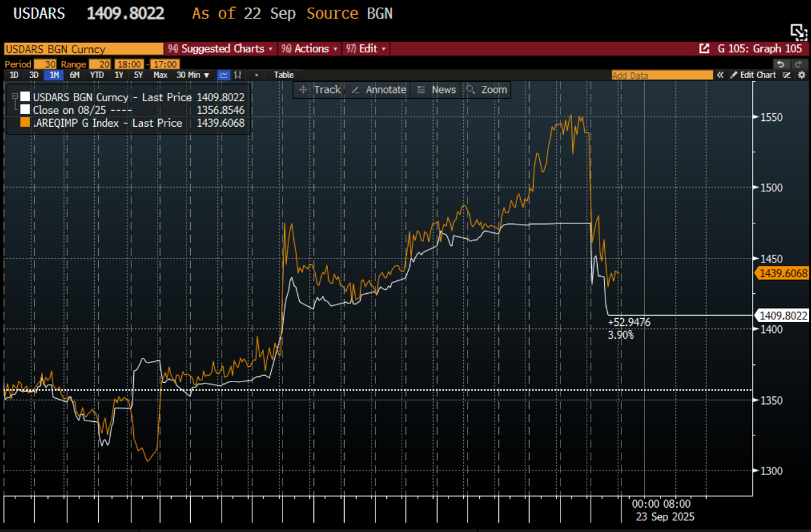Open chart settings gear icon
Viewport: 811px width, 532px height.
[x=801, y=75]
